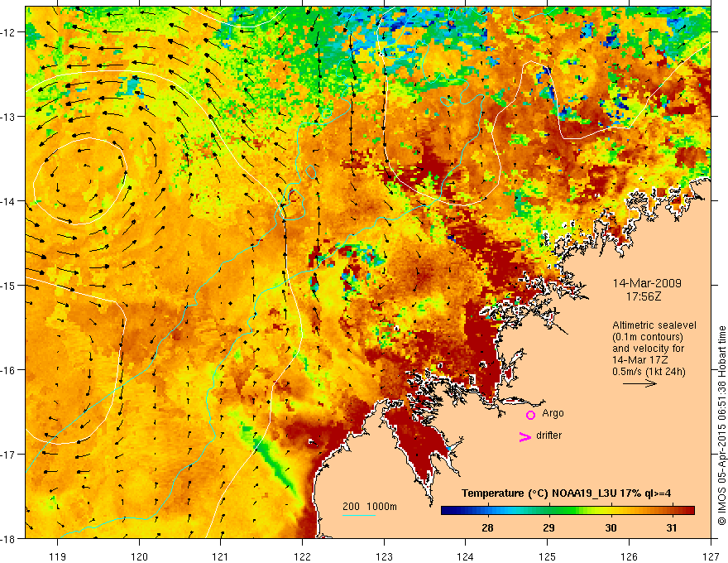The width and height of the screenshot is (728, 563).
Task: Click the dark red end of colour bar
Action: [x=689, y=511]
